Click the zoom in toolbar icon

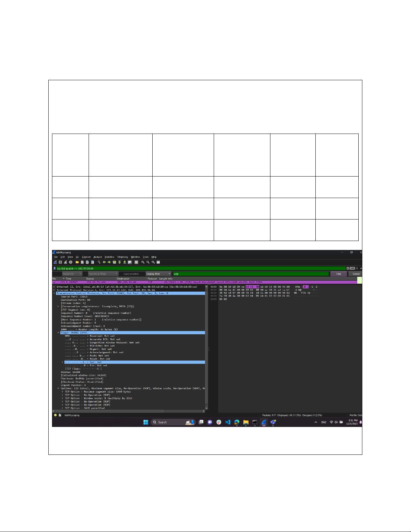tap(143, 262)
